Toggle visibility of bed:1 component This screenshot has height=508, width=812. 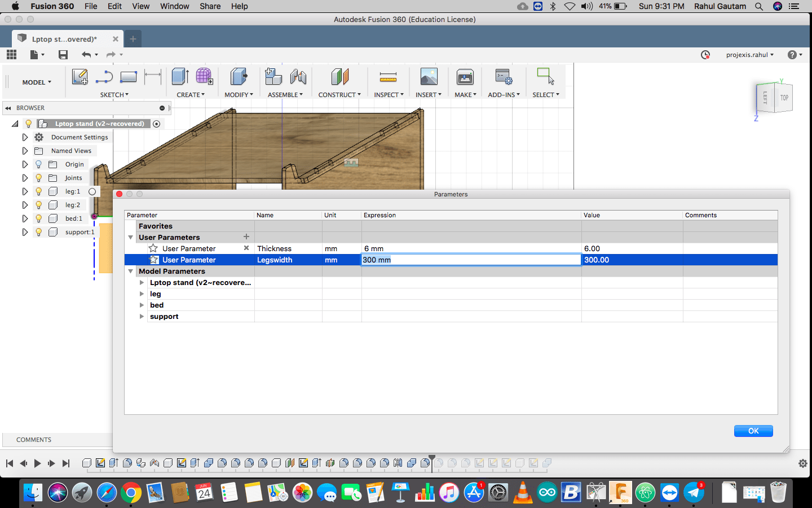point(38,218)
